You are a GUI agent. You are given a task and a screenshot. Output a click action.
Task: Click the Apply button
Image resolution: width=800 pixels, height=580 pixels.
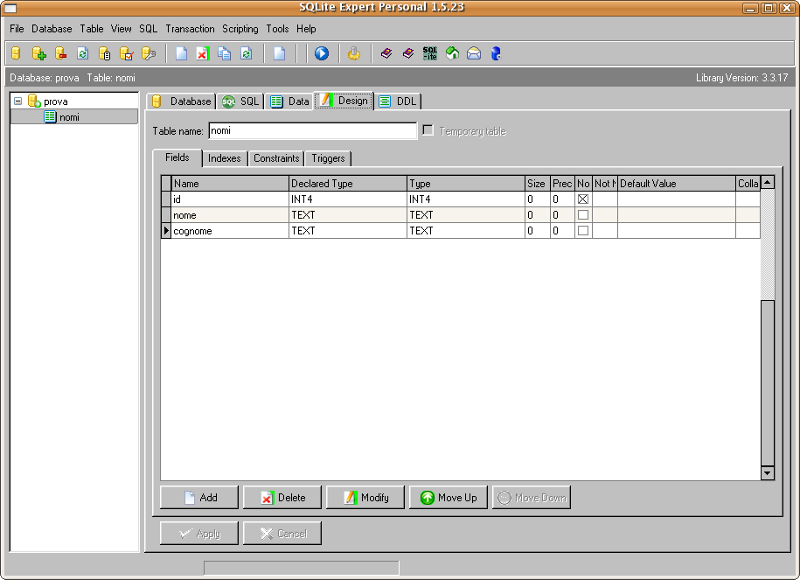pyautogui.click(x=199, y=534)
